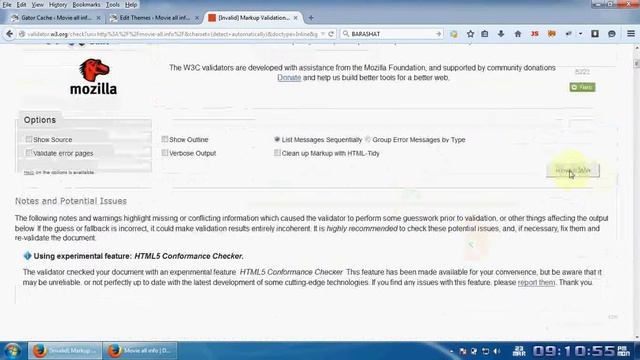Select Group Error Messages by Type radio
This screenshot has height=360, width=640.
pos(368,139)
